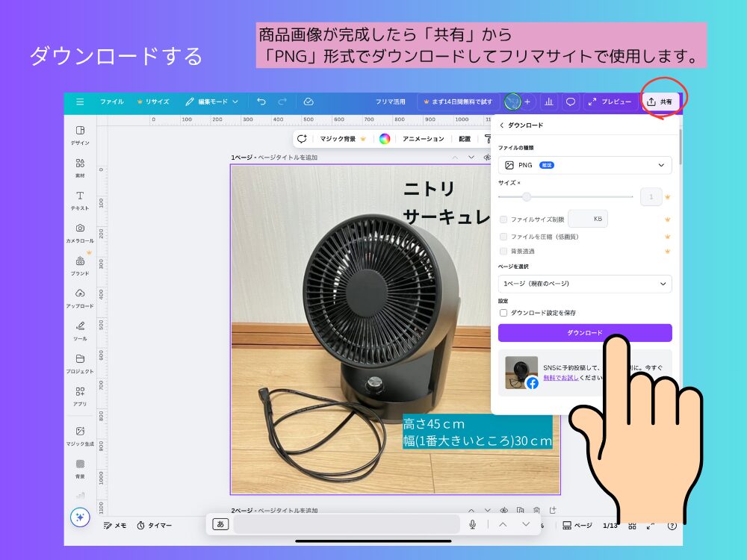Click the analytics bar chart icon
Viewport: 747px width, 560px height.
[549, 102]
